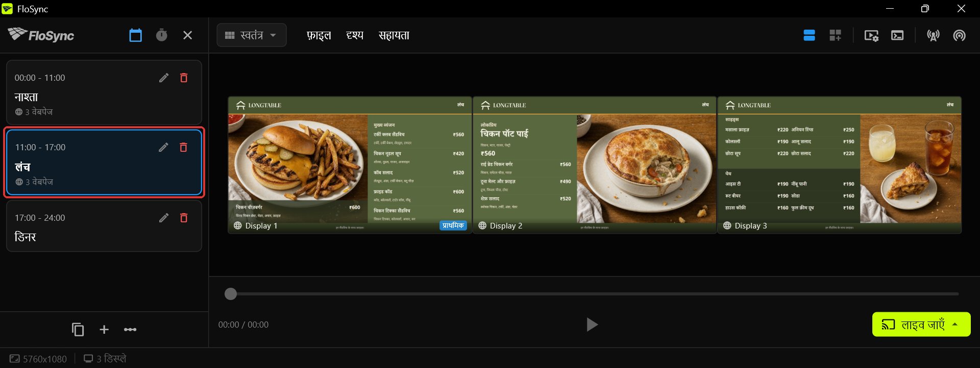The height and width of the screenshot is (368, 980).
Task: Edit the नाश्ता schedule entry
Action: [163, 78]
